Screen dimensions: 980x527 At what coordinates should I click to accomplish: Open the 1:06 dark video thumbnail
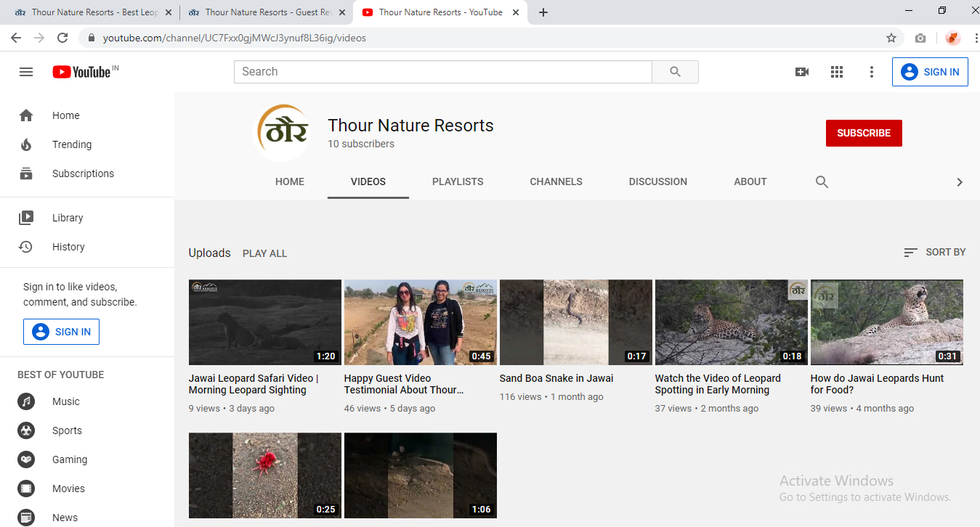(421, 475)
